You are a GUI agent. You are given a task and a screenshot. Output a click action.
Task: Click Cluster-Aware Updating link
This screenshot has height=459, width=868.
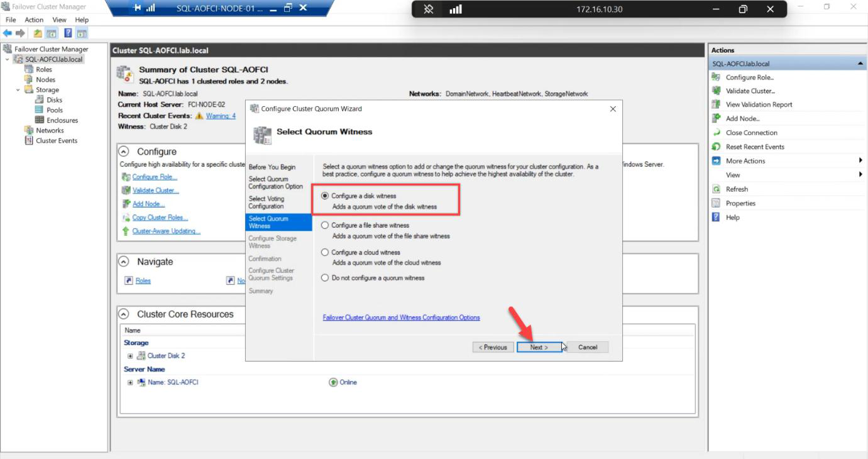(167, 231)
